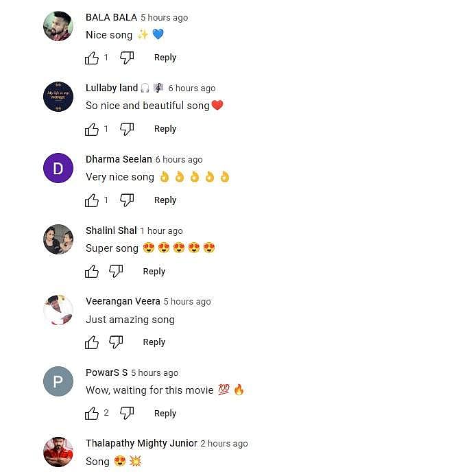This screenshot has height=476, width=469.
Task: Dislike PowarS S's comment
Action: click(x=127, y=414)
